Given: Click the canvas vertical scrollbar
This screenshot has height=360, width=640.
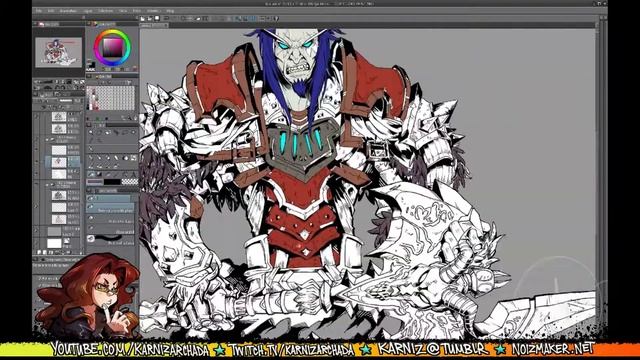Looking at the screenshot, I should coord(598,180).
